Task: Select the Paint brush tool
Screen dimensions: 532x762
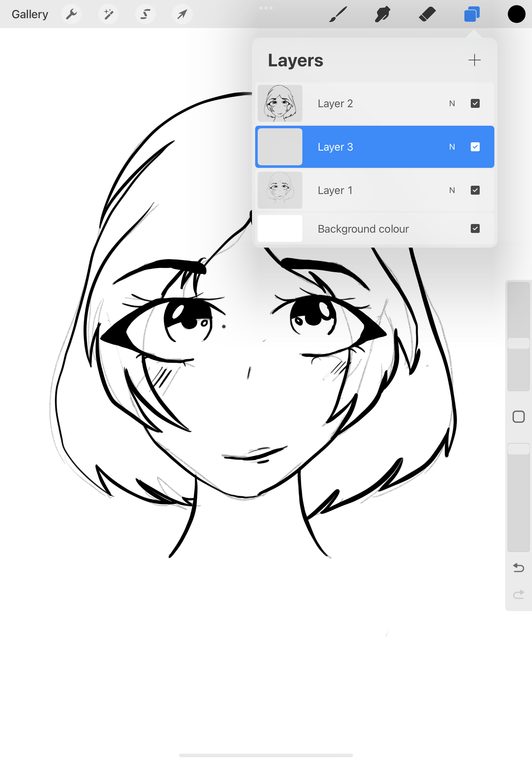Action: click(338, 14)
